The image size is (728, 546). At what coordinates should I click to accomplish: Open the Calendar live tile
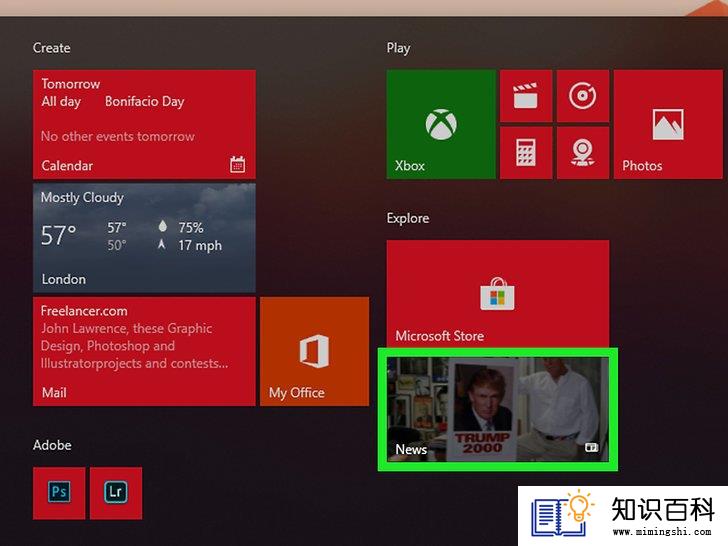[144, 124]
